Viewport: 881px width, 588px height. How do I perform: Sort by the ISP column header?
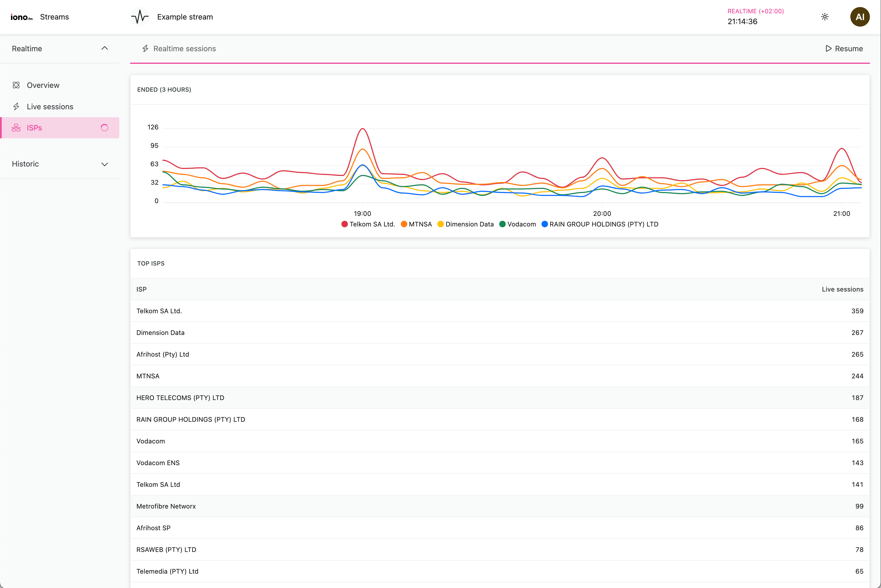tap(141, 289)
